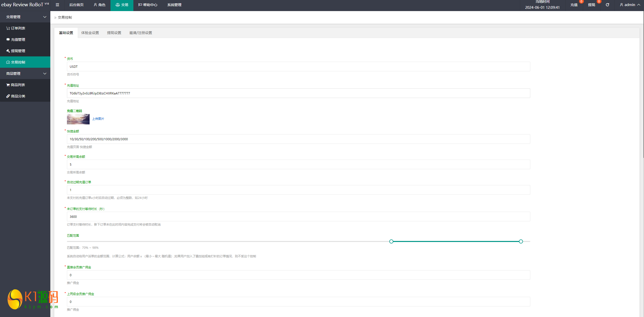Screen dimensions: 644x317
Task: Switch to the 体验金设置 tab
Action: [x=90, y=33]
